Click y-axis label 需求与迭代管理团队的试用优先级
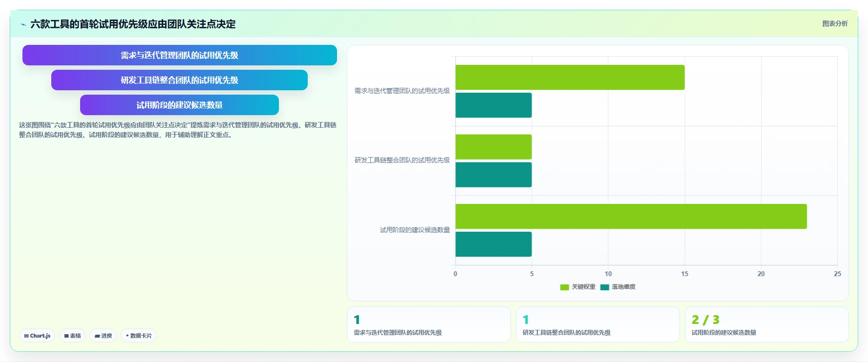Image resolution: width=868 pixels, height=362 pixels. [402, 91]
